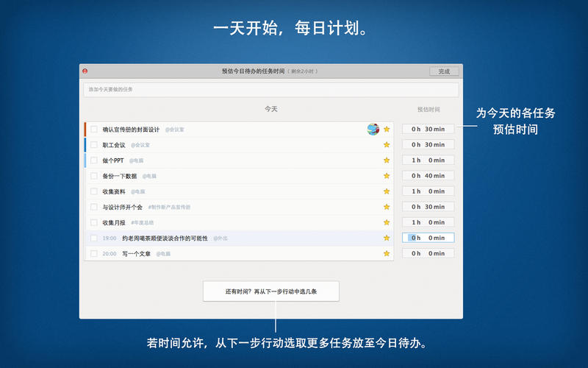This screenshot has height=368, width=588.
Task: Check off 确认宣传册的封面设计 task
Action: [94, 130]
